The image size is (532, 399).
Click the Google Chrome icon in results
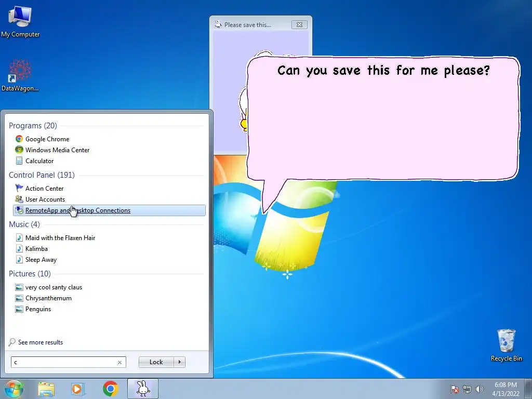click(19, 139)
